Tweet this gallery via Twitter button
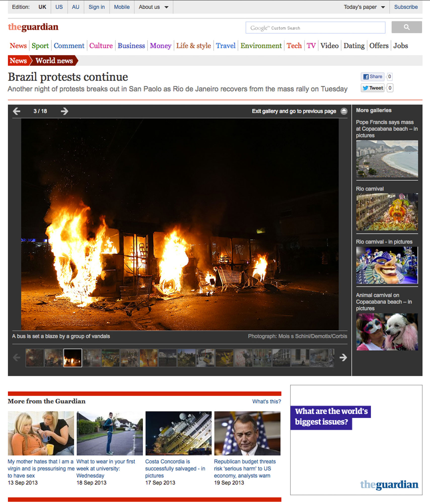 372,88
